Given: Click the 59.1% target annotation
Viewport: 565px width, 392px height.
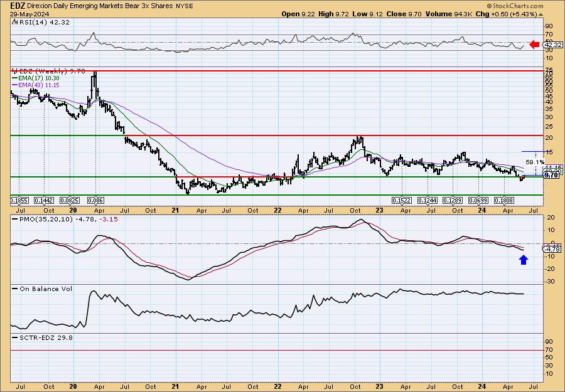Looking at the screenshot, I should coord(535,162).
